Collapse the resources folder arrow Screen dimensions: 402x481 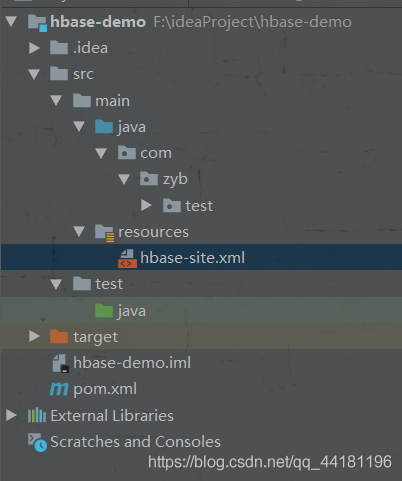click(79, 231)
